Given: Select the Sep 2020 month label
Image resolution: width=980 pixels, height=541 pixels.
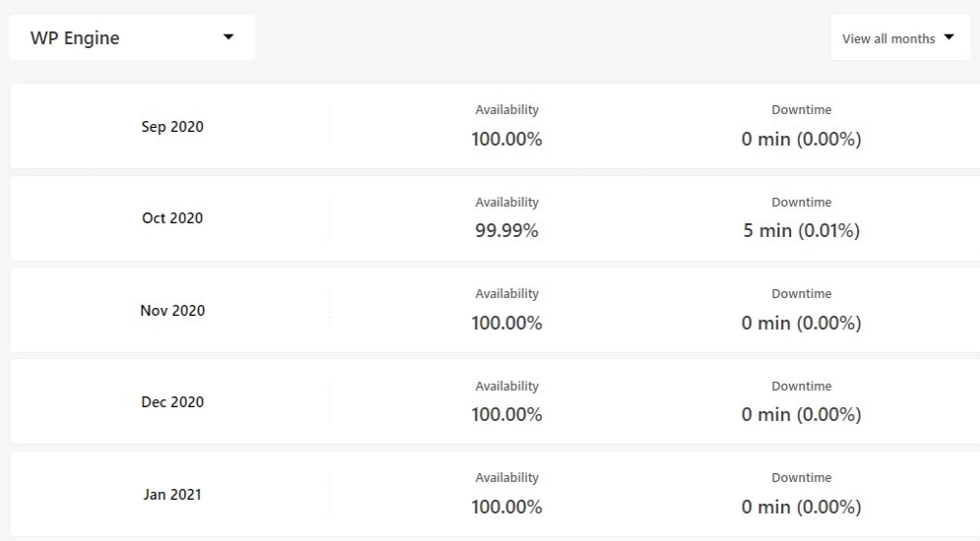Looking at the screenshot, I should point(172,127).
